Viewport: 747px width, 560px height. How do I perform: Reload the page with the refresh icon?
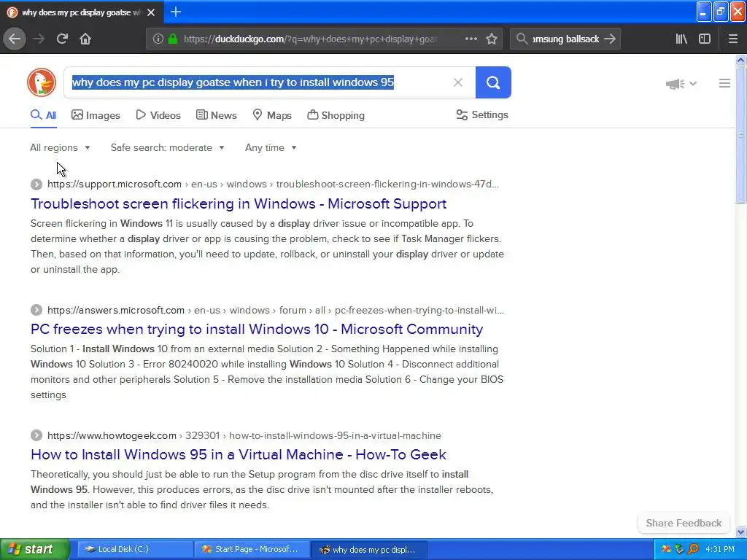click(62, 39)
